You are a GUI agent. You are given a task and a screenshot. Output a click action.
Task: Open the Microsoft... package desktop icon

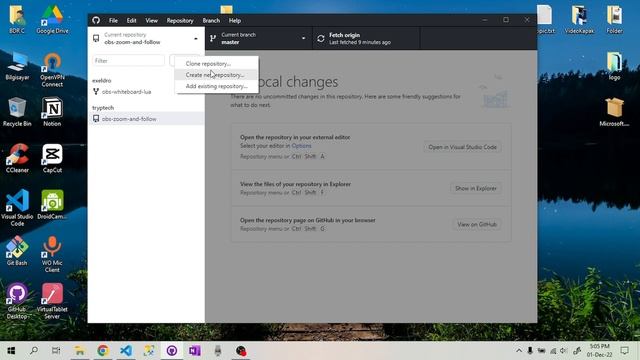click(614, 112)
